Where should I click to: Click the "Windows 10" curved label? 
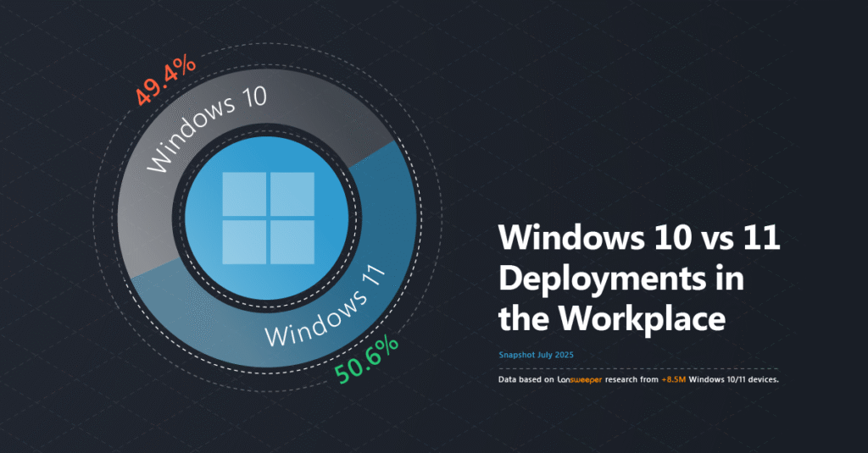(206, 129)
